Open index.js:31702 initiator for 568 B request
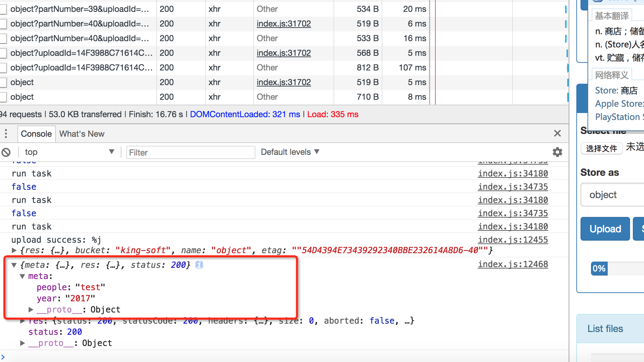Screen dimensions: 644x362 point(284,53)
